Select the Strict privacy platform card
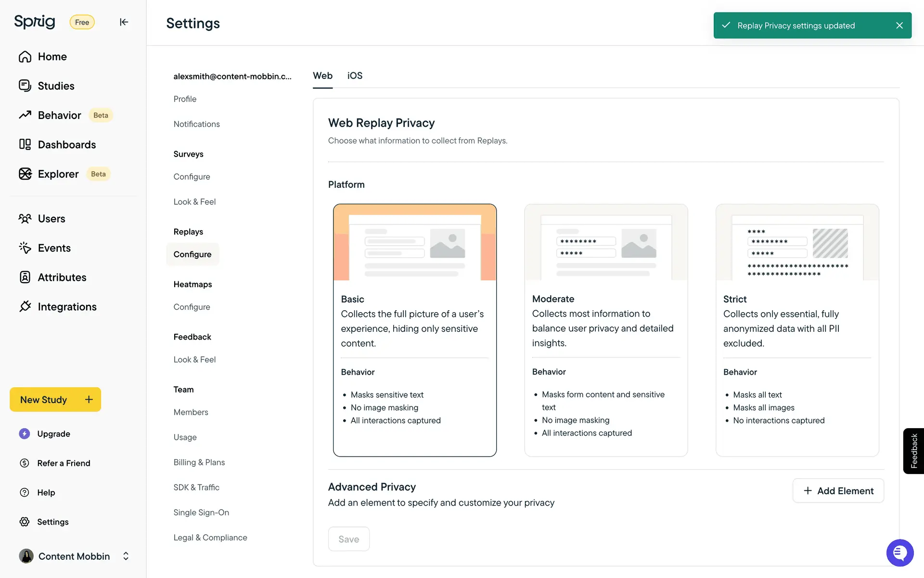Image resolution: width=924 pixels, height=578 pixels. pos(797,330)
